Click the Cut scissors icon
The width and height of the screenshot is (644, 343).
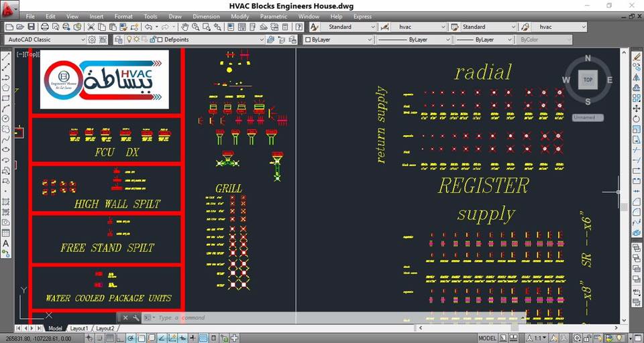pos(91,27)
